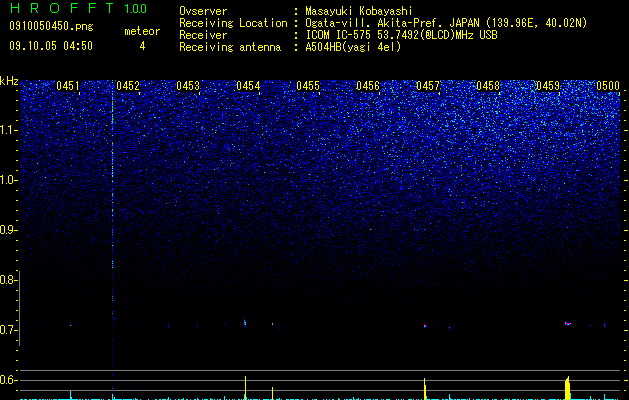Click the 0451 time marker label
The image size is (629, 400).
click(x=68, y=86)
